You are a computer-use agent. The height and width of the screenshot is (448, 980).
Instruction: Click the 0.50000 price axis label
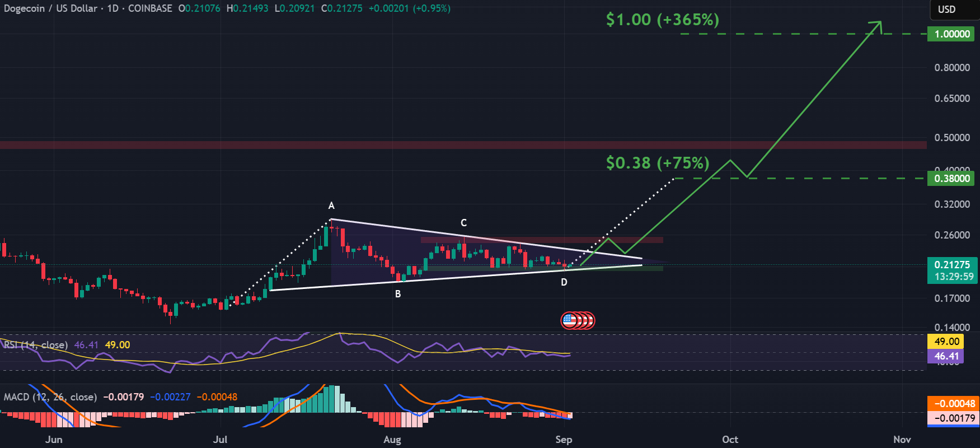click(952, 138)
